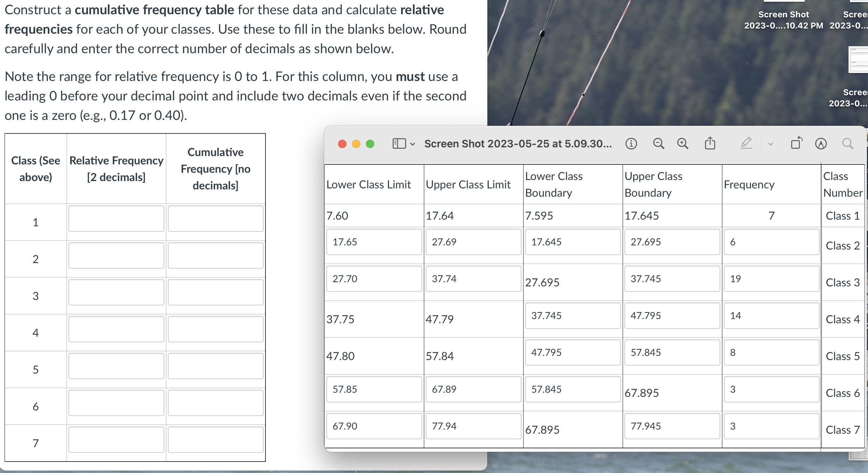Select the desktop file Screen Shot 2023-0....10.42 PM

coord(784,20)
